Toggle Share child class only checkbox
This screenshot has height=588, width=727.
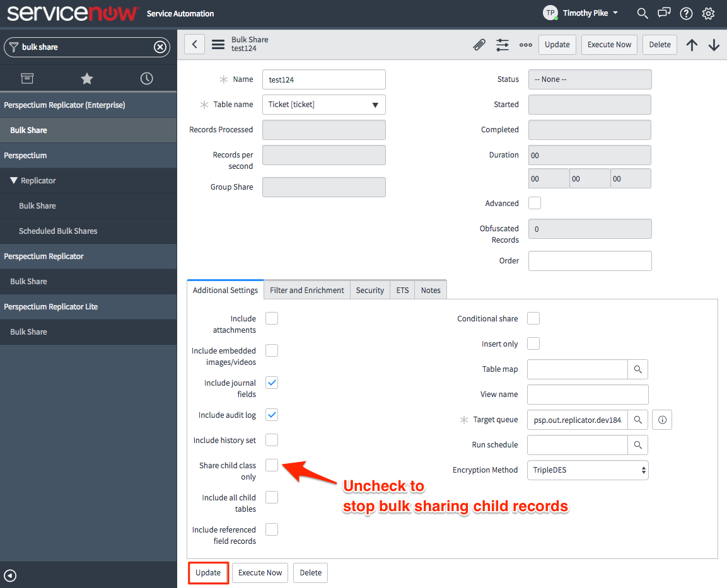point(272,465)
